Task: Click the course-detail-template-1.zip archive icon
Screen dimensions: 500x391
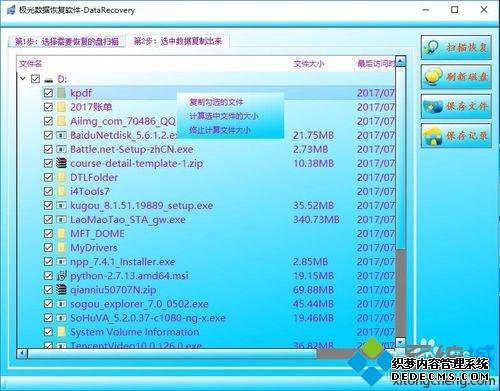Action: click(61, 163)
